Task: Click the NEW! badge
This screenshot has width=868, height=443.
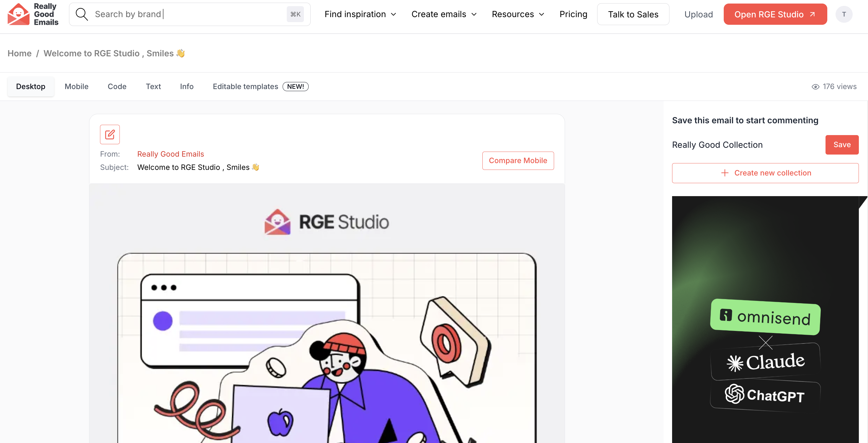Action: (x=296, y=87)
